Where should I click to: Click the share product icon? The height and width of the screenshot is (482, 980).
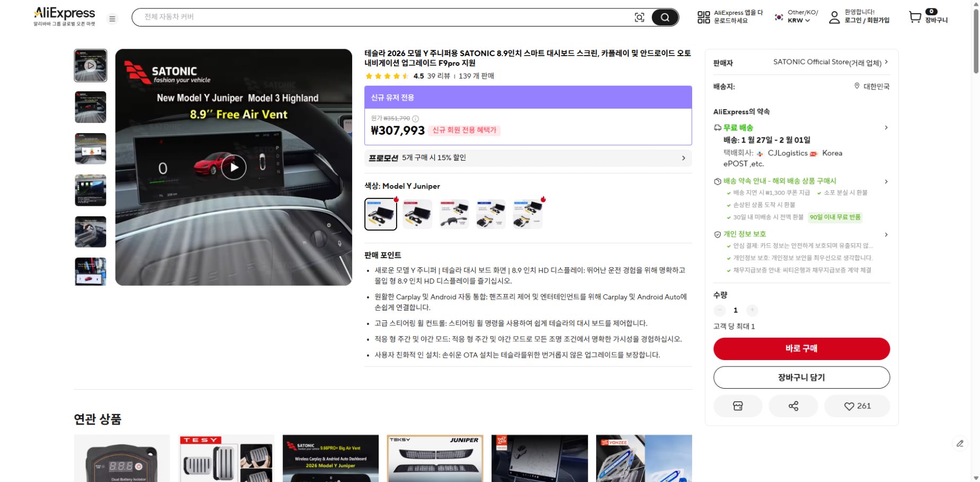[x=793, y=406]
